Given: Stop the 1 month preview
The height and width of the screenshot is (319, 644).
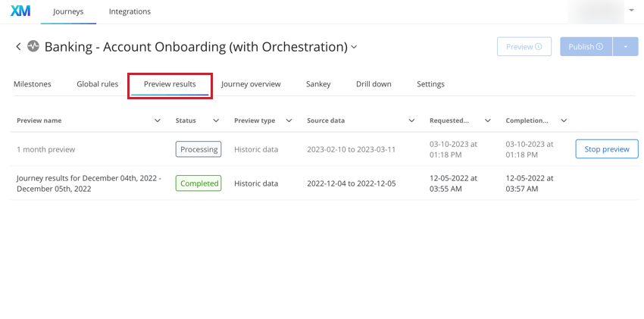Looking at the screenshot, I should [607, 149].
